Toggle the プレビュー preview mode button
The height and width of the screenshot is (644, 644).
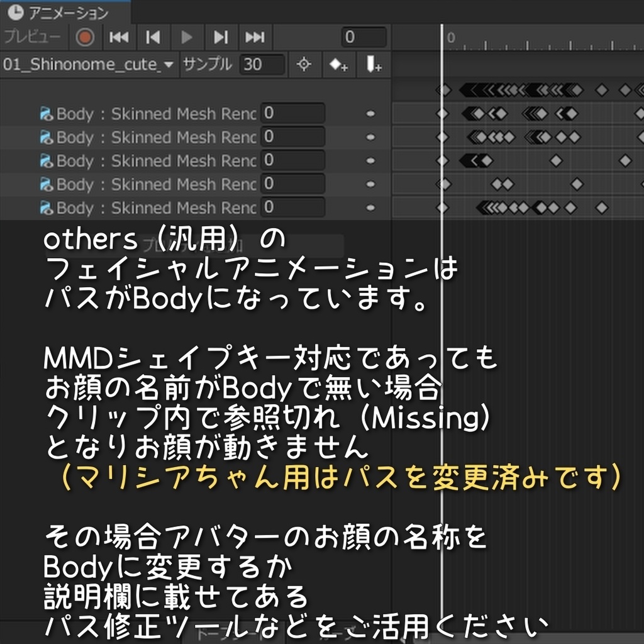[33, 37]
